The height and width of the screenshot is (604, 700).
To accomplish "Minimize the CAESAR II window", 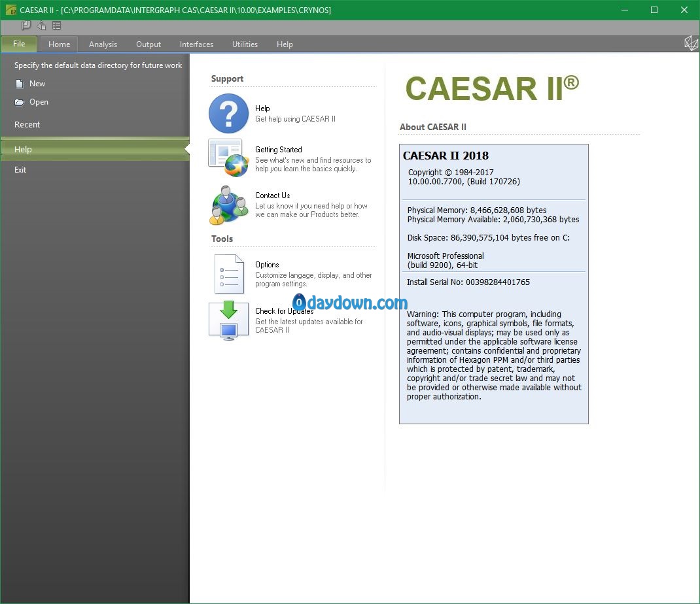I will coord(625,10).
